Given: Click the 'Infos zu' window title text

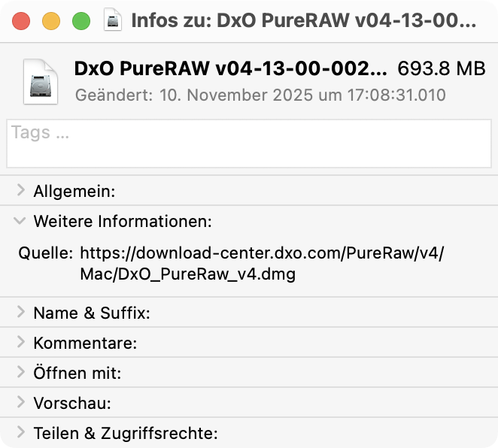Looking at the screenshot, I should (303, 20).
